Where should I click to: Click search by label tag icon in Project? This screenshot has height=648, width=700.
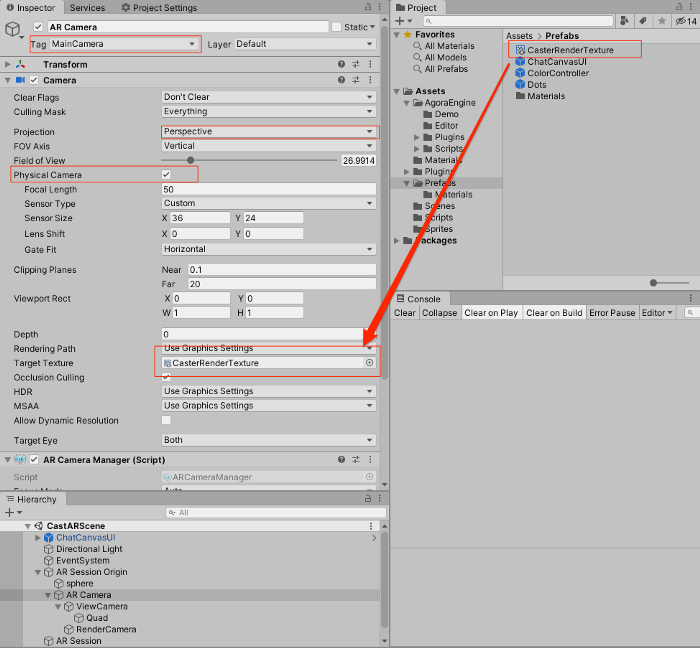point(643,21)
